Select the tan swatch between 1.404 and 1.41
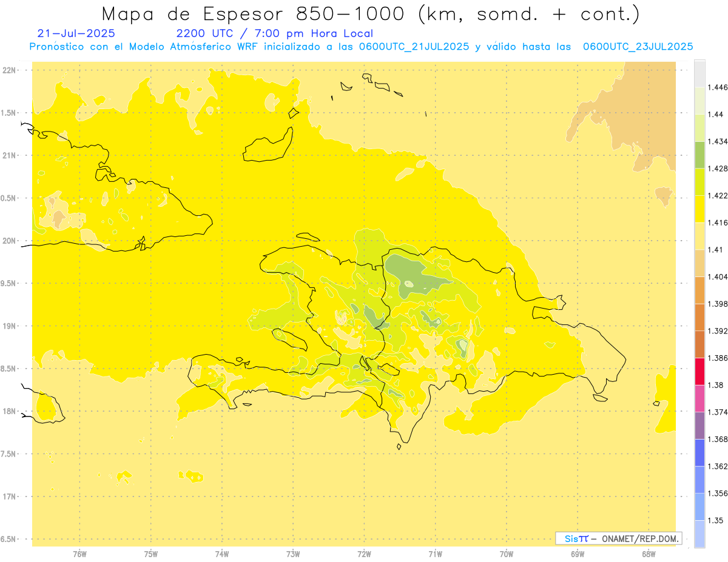 (699, 263)
